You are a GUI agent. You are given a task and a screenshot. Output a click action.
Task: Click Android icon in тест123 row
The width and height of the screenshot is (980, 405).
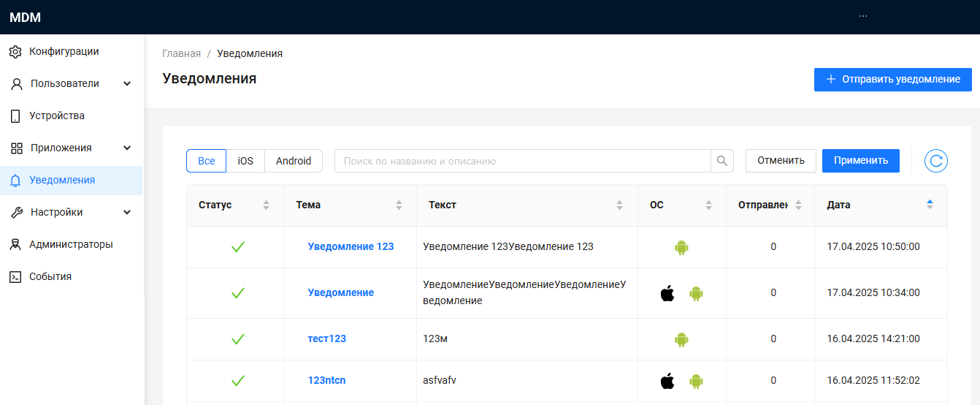pyautogui.click(x=681, y=339)
